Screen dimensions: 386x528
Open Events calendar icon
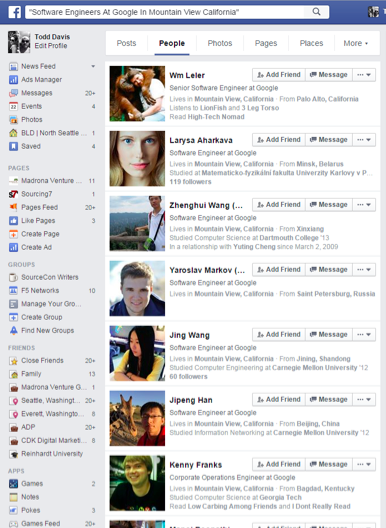tap(13, 106)
